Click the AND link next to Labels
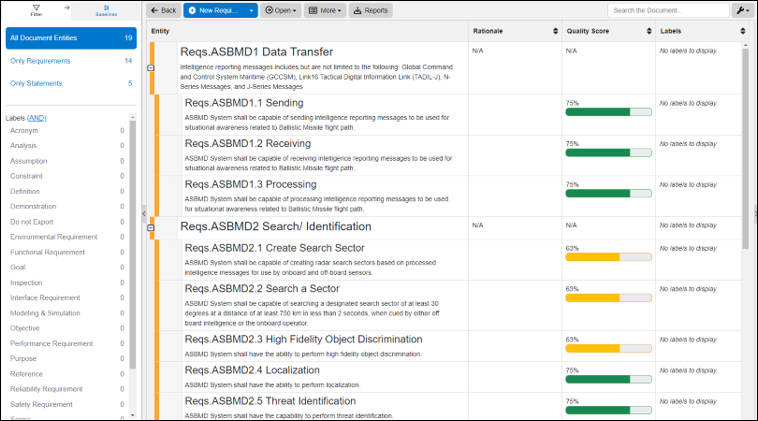 pyautogui.click(x=36, y=118)
